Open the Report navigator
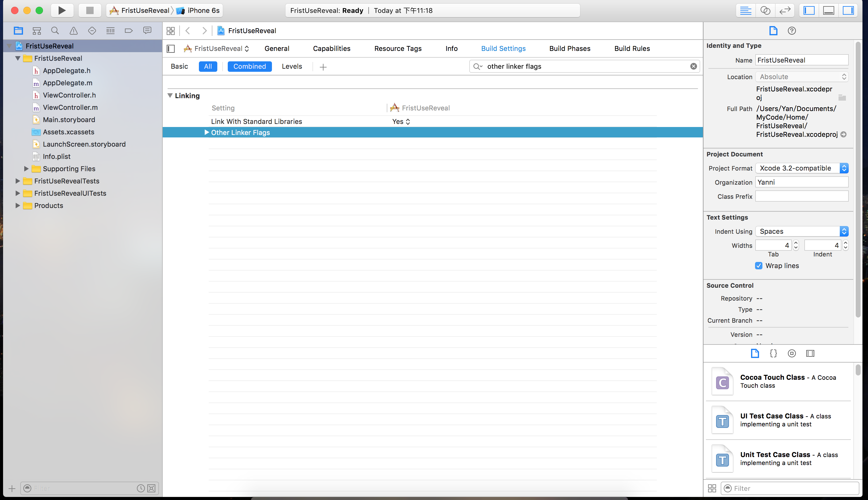The height and width of the screenshot is (500, 868). click(x=147, y=31)
